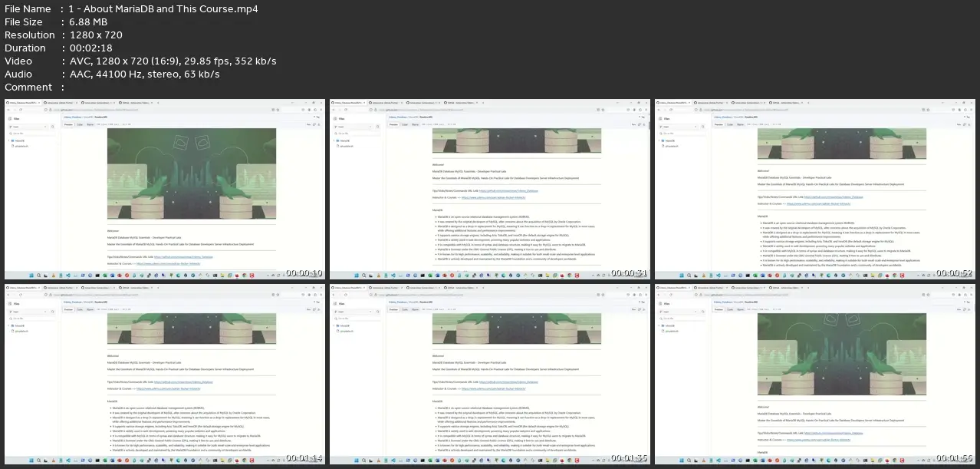Click Windows Start button in the 00:00:10 frame

pyautogui.click(x=31, y=276)
